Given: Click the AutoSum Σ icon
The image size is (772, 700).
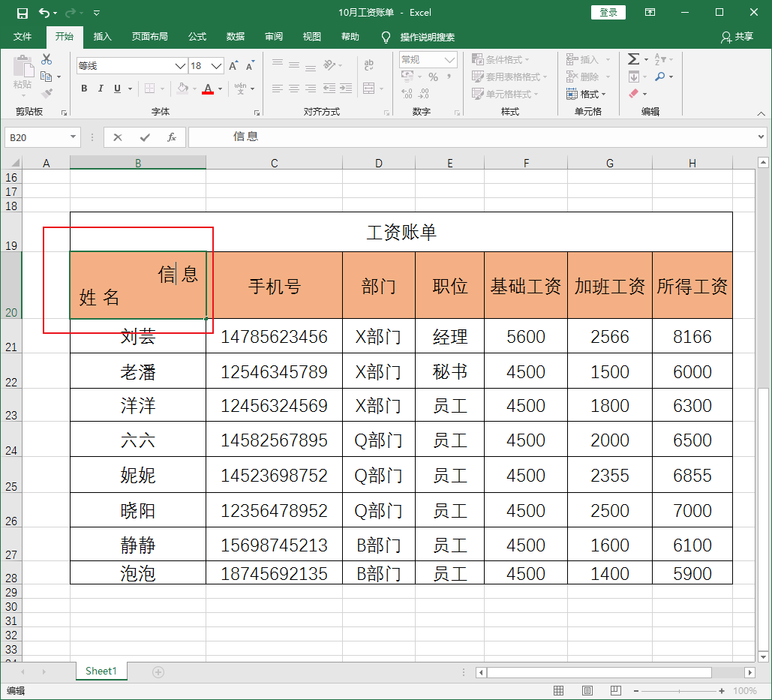Looking at the screenshot, I should pos(632,58).
